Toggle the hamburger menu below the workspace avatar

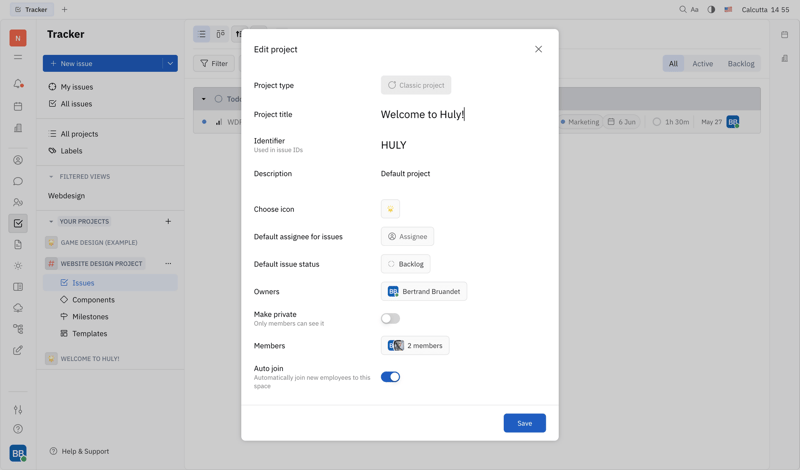click(18, 57)
